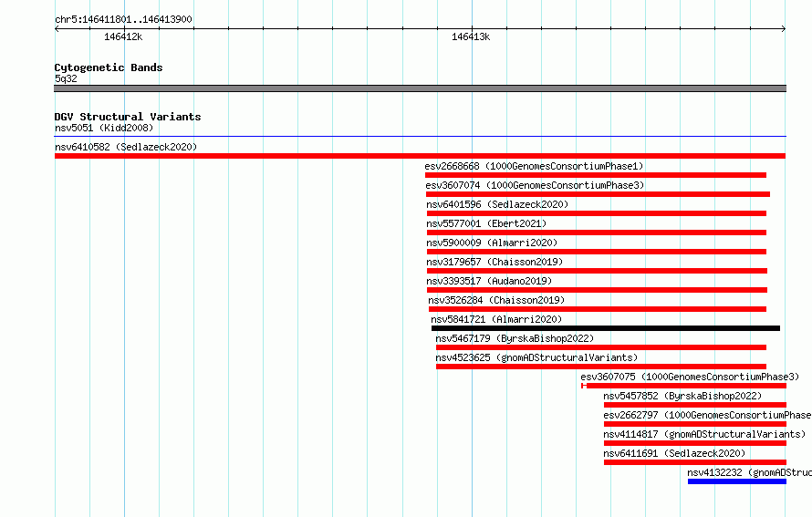Select the 5q32 band label
This screenshot has width=812, height=517.
click(x=66, y=78)
